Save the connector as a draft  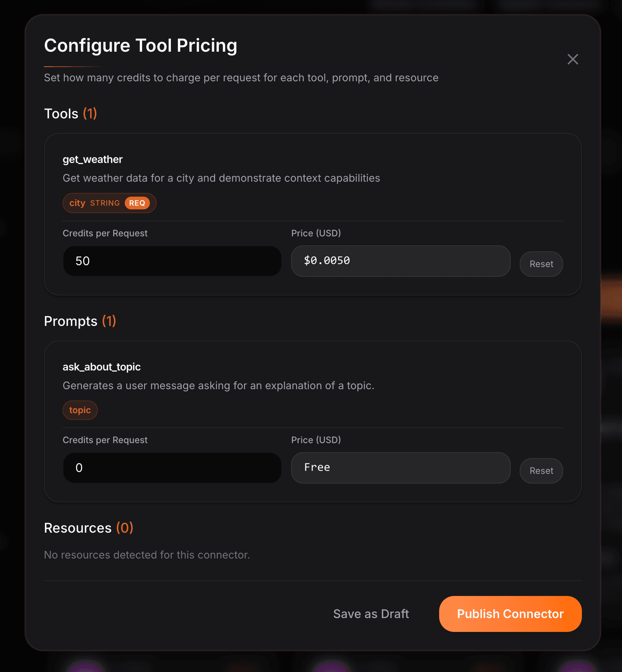point(371,614)
